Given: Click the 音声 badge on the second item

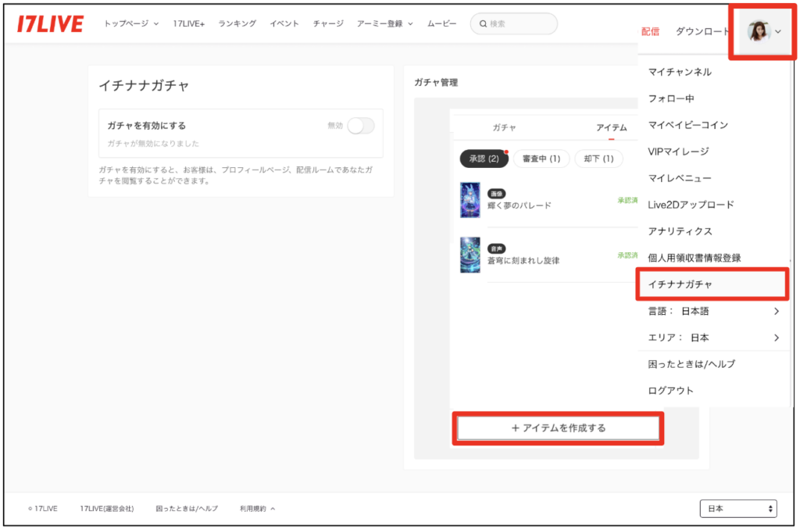Looking at the screenshot, I should 496,248.
